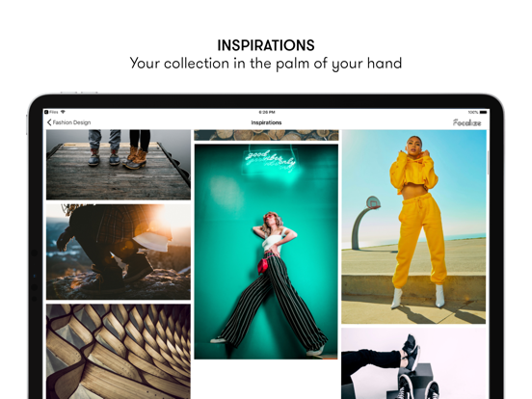Image resolution: width=532 pixels, height=399 pixels.
Task: Tap the Files back-to-app indicator
Action: pos(52,112)
